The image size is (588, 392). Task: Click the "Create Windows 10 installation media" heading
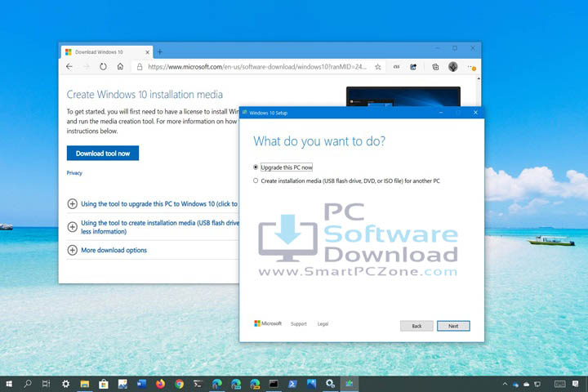coord(145,94)
